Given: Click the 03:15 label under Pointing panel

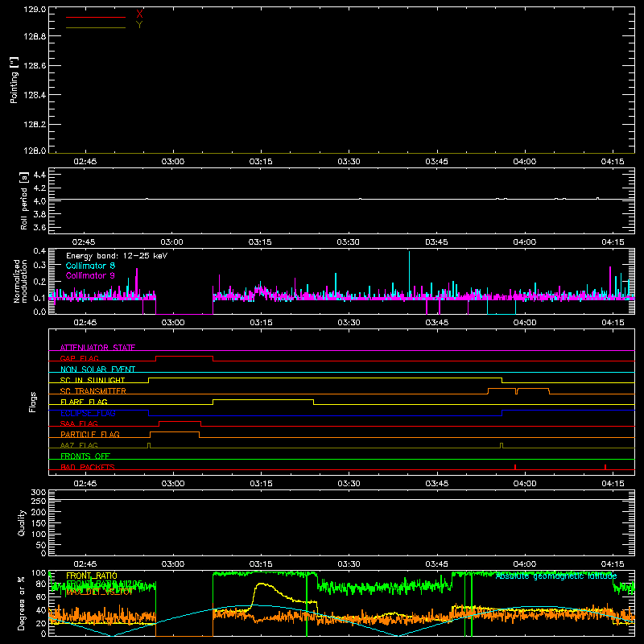Looking at the screenshot, I should 261,162.
